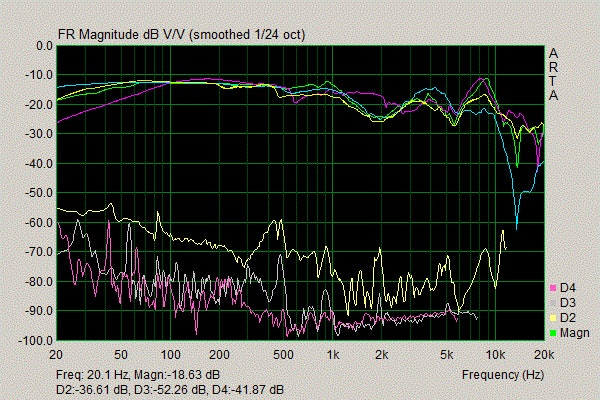The image size is (600, 400).
Task: Click the -100.0 y-axis tick label
Action: pyautogui.click(x=37, y=341)
